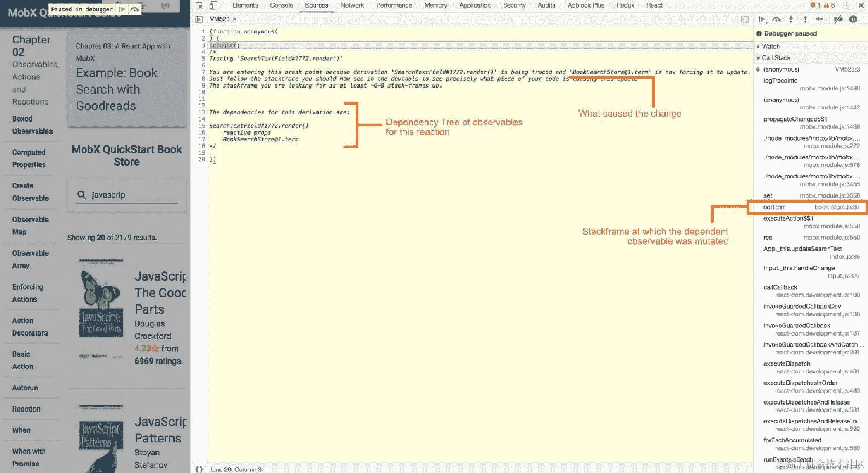Step over from the paused overlay
The height and width of the screenshot is (473, 868).
pos(135,9)
